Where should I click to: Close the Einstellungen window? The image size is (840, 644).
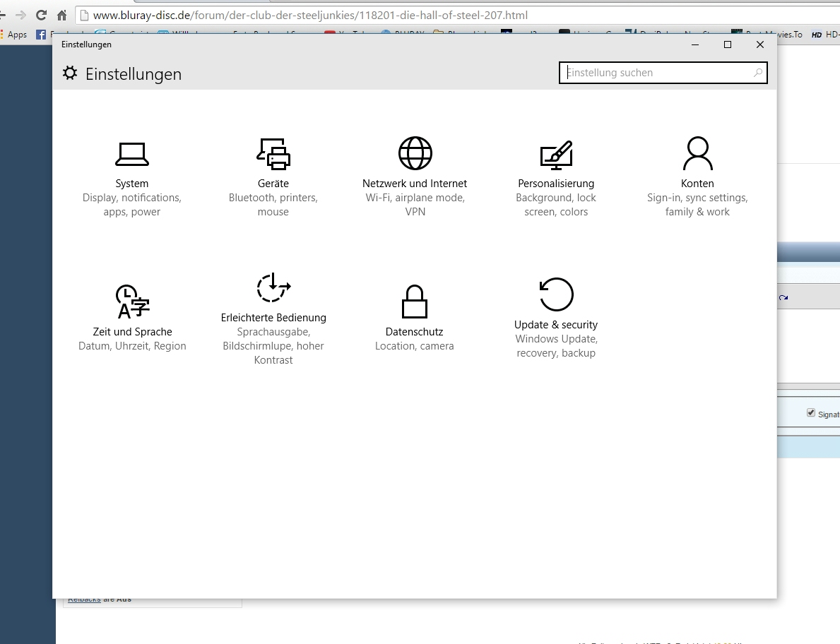click(x=760, y=44)
